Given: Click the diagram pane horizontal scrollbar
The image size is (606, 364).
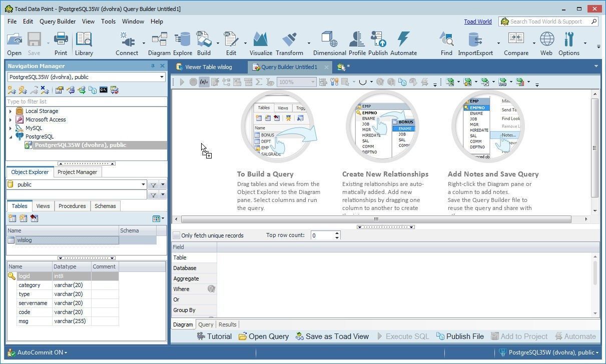Looking at the screenshot, I should coord(376,219).
